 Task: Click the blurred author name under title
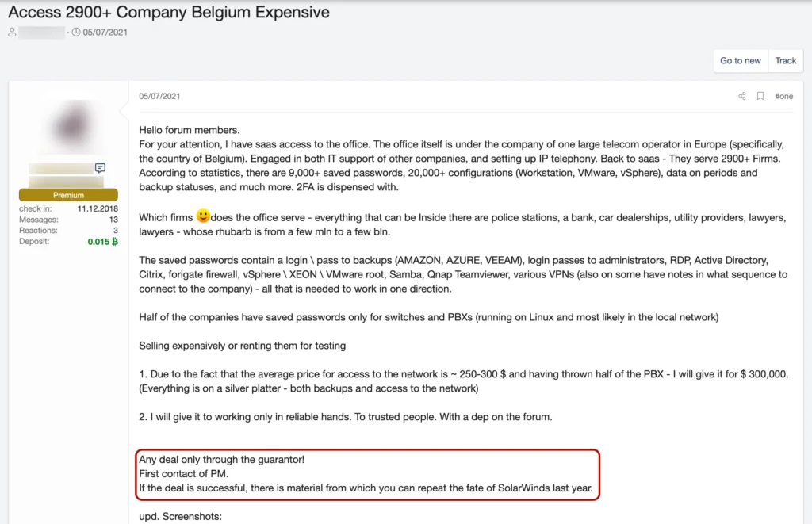[41, 33]
